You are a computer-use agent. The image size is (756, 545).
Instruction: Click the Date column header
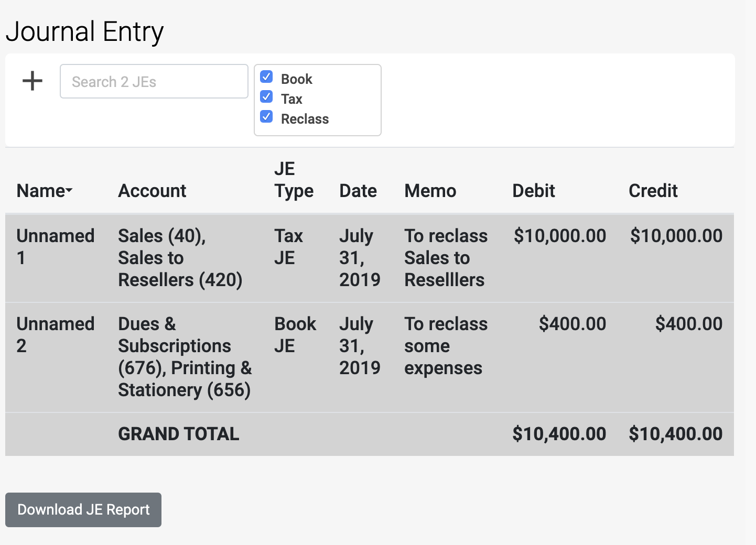358,191
